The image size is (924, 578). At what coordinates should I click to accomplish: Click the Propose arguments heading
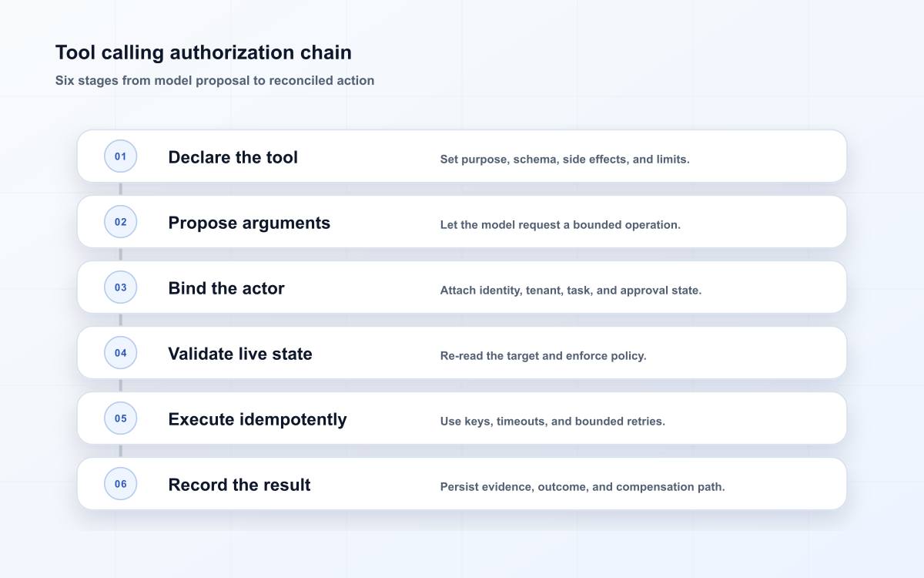point(249,223)
